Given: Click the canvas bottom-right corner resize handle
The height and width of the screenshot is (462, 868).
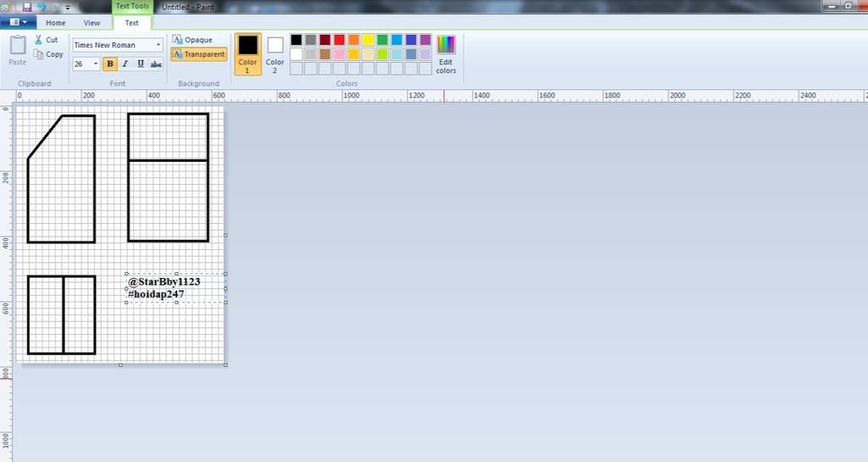Looking at the screenshot, I should [225, 365].
